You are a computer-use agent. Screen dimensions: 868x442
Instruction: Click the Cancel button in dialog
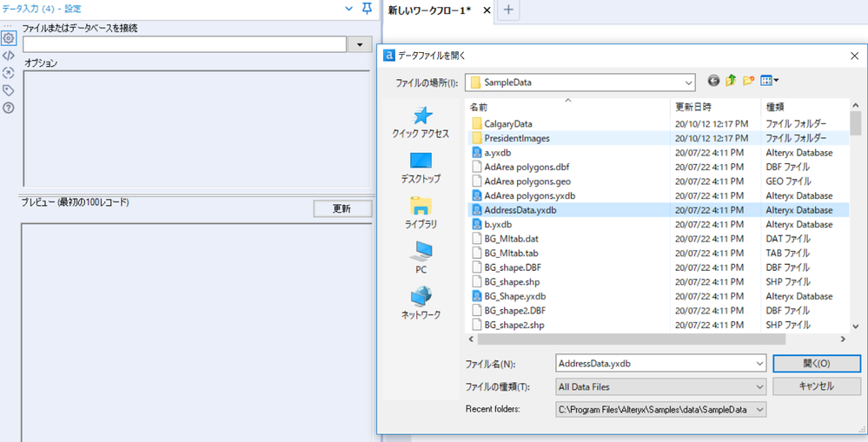817,386
